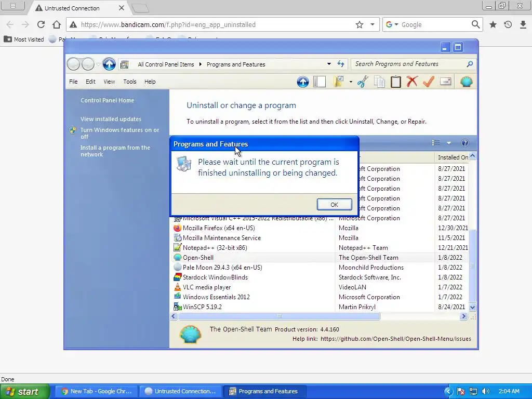This screenshot has height=399, width=532.
Task: Open the Tools menu
Action: pyautogui.click(x=129, y=82)
